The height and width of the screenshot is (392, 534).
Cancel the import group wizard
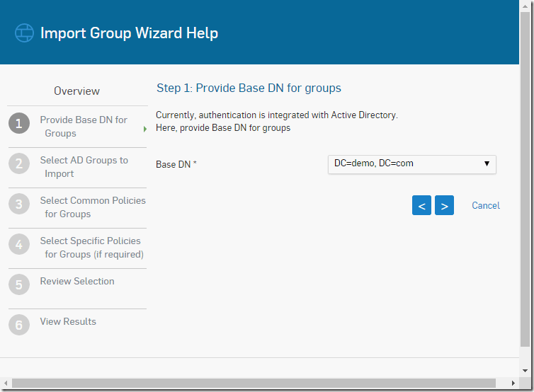pos(486,205)
